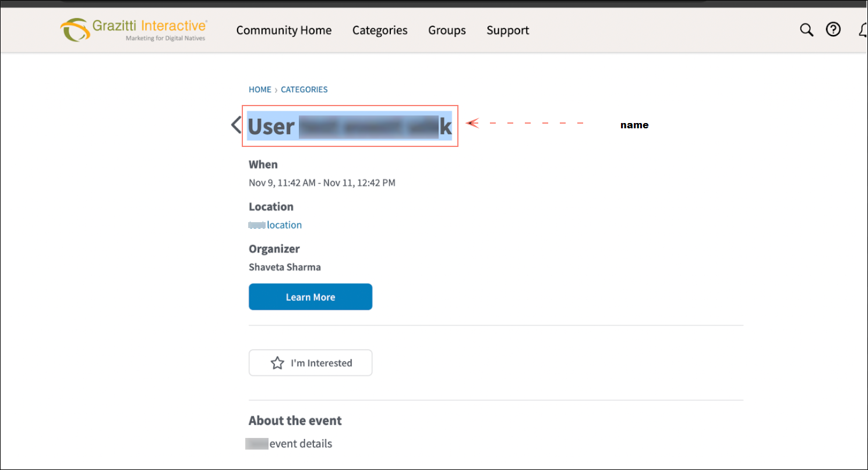Click the About the event heading
This screenshot has width=868, height=470.
295,420
